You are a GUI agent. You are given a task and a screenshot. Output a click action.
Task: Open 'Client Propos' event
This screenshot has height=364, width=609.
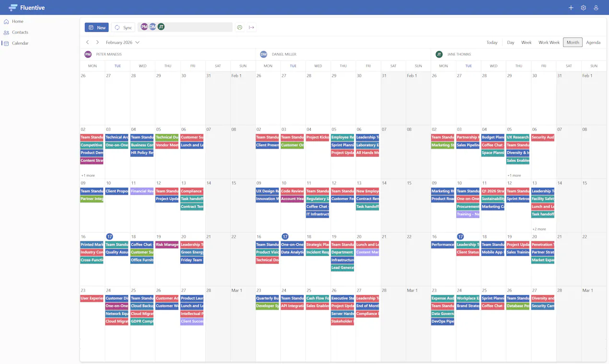click(x=117, y=191)
